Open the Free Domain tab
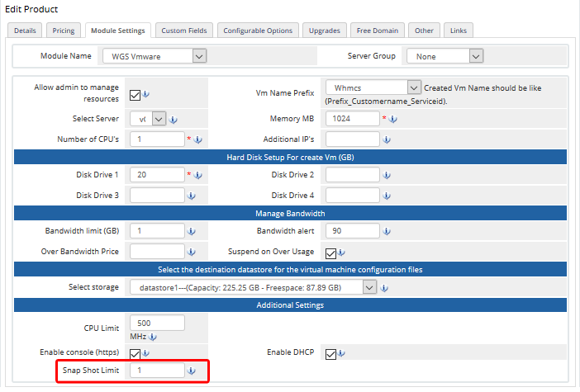 click(377, 31)
